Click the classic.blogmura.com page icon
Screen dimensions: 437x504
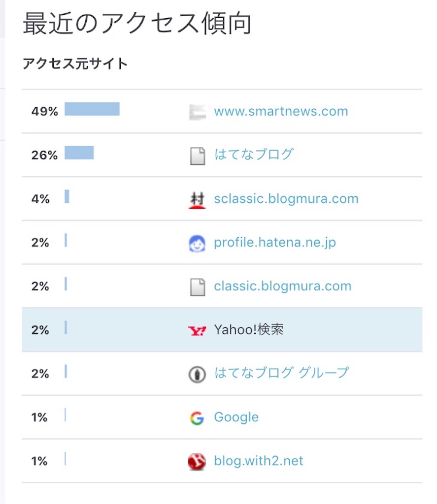[197, 287]
